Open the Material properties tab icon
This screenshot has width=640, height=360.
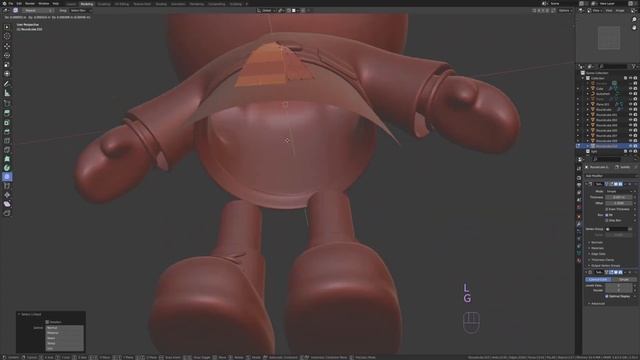click(579, 260)
